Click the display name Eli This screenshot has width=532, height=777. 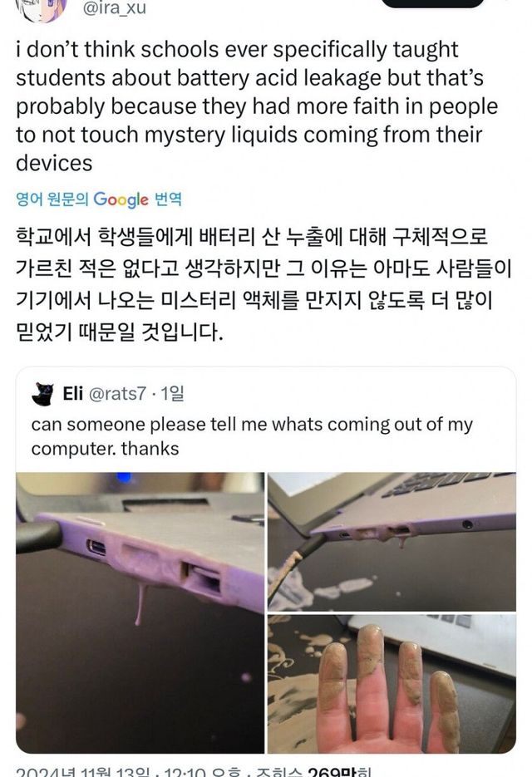pos(73,394)
